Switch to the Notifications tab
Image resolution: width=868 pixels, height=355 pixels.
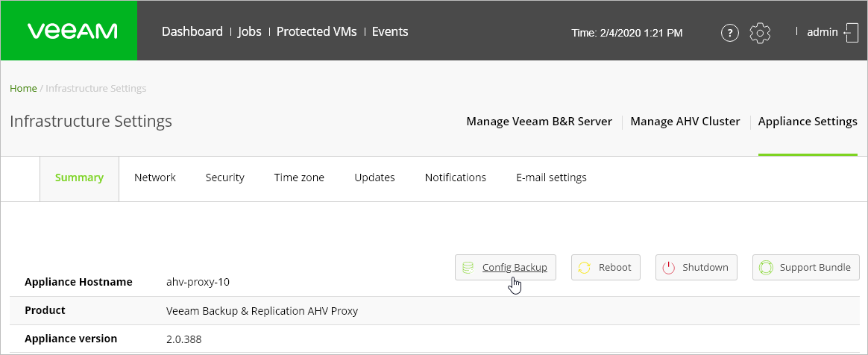pos(455,177)
